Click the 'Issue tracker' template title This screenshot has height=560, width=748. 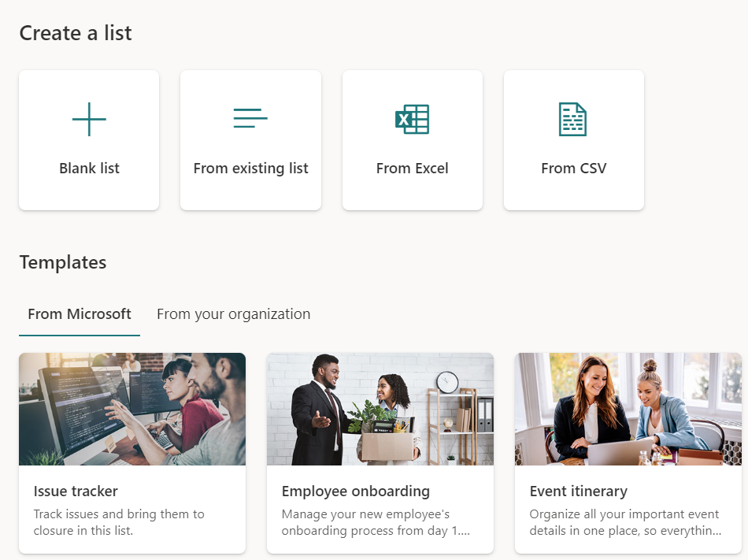point(76,491)
